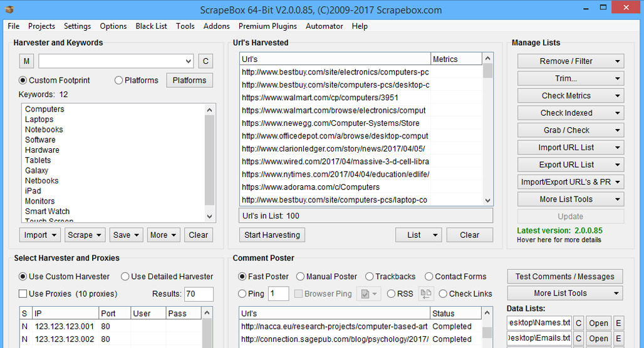Open the Save keywords dropdown

126,235
